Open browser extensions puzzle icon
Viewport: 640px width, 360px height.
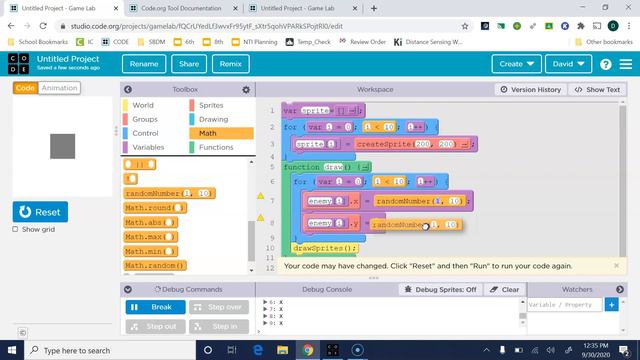[580, 26]
